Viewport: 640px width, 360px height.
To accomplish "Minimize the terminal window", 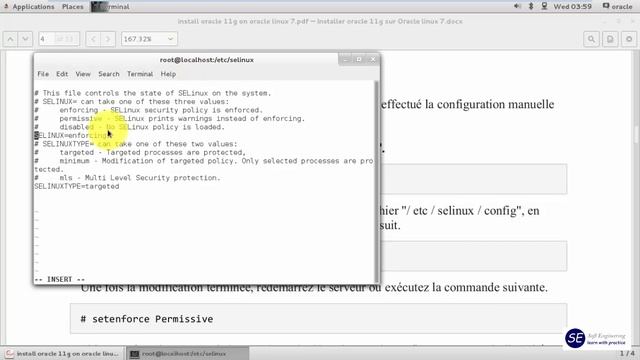I will [345, 60].
